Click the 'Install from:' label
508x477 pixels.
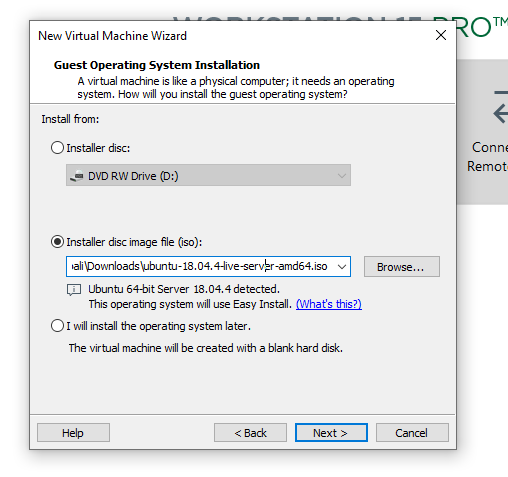tap(70, 119)
